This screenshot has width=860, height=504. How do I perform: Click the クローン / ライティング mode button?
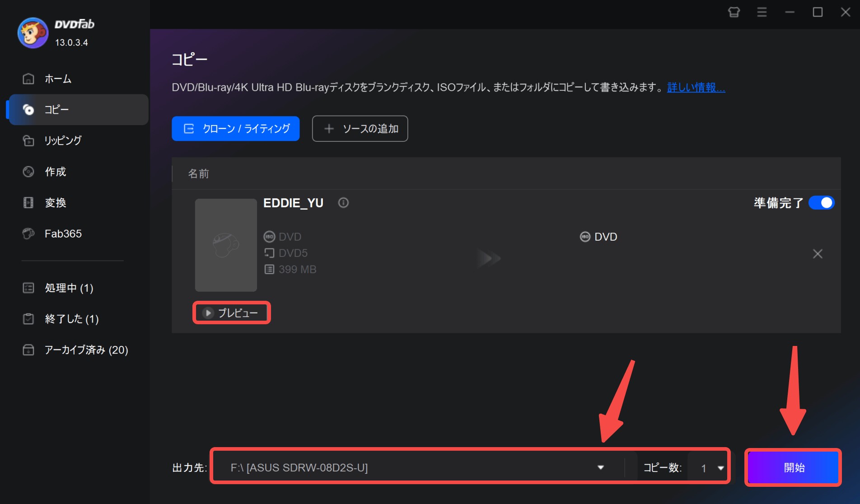(x=235, y=129)
